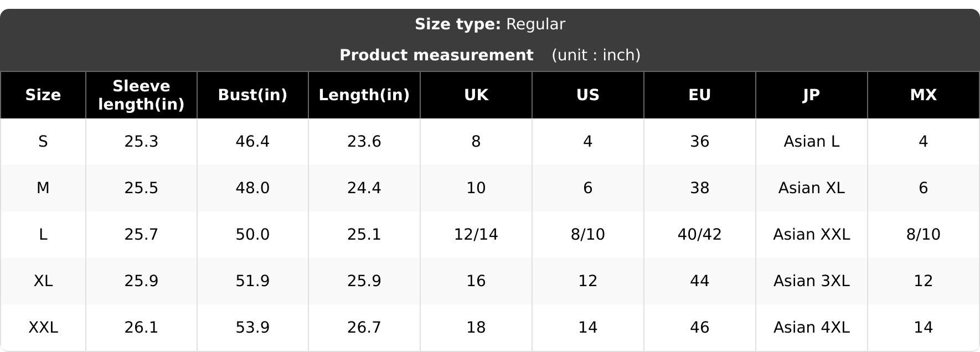Select the 40/42 EU size cell

pyautogui.click(x=700, y=235)
